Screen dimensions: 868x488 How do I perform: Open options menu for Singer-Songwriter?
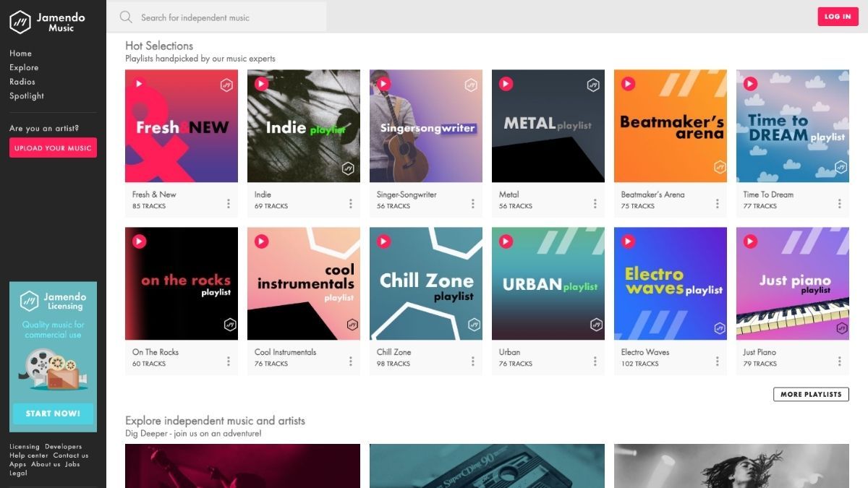(473, 204)
